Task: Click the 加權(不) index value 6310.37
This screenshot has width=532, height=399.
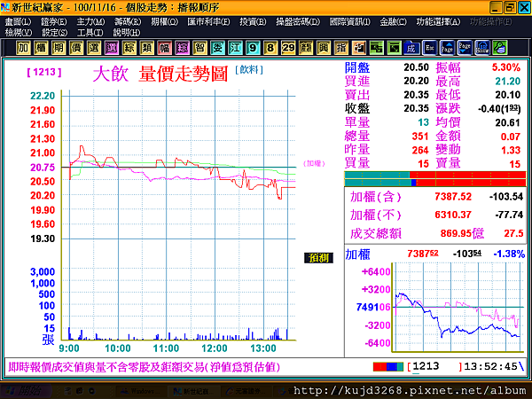Action: point(453,215)
